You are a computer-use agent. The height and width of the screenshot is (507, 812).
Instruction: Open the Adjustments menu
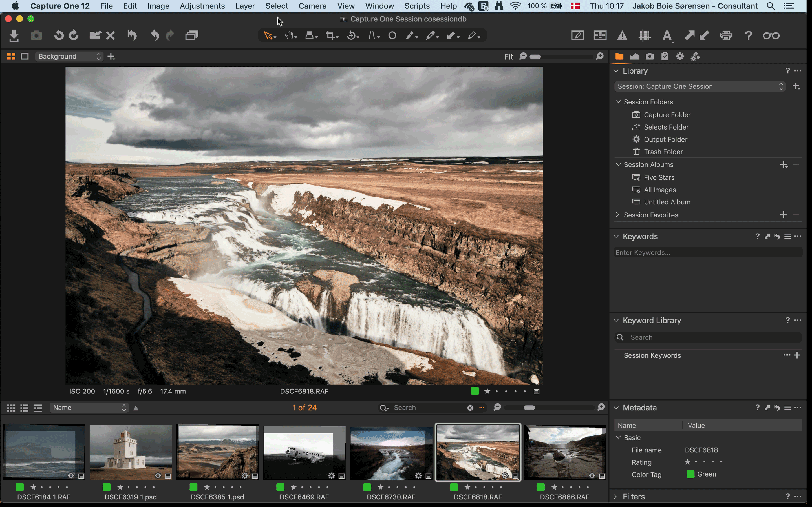click(x=202, y=6)
